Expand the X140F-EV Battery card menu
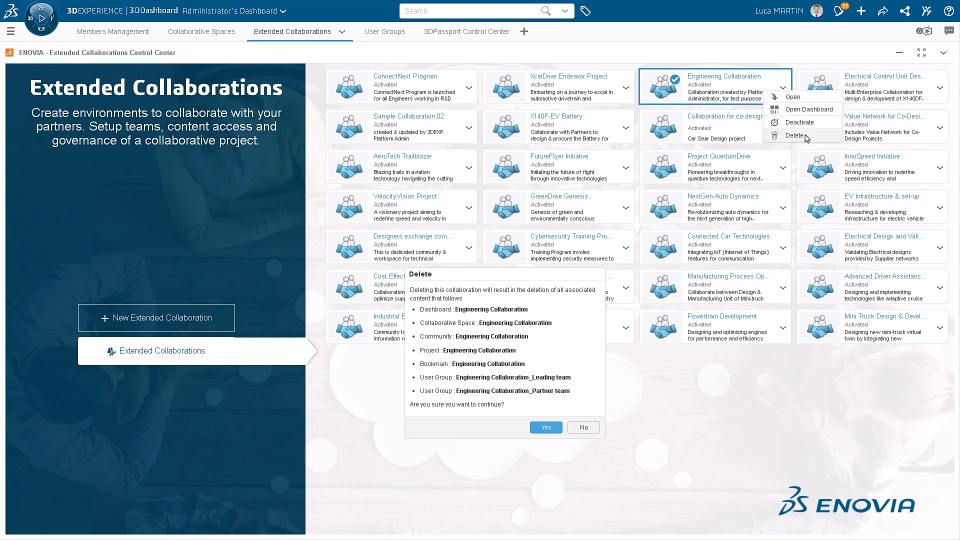The height and width of the screenshot is (540, 960). click(626, 127)
